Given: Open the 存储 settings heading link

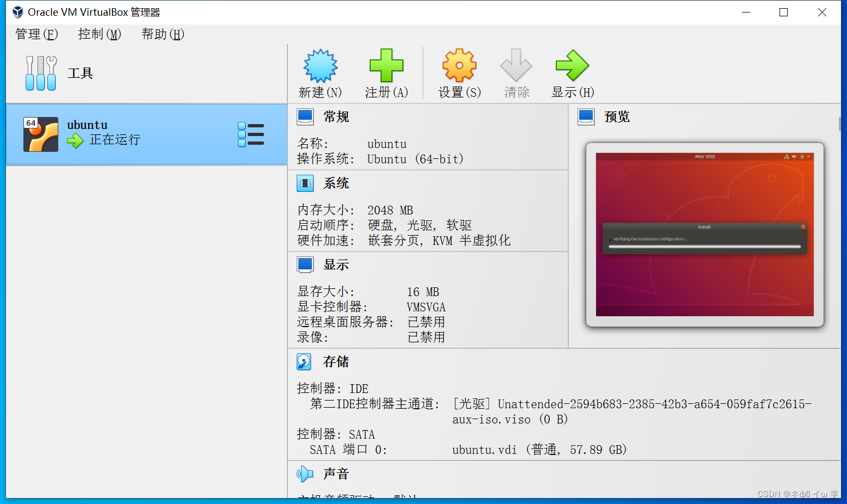Looking at the screenshot, I should point(336,362).
